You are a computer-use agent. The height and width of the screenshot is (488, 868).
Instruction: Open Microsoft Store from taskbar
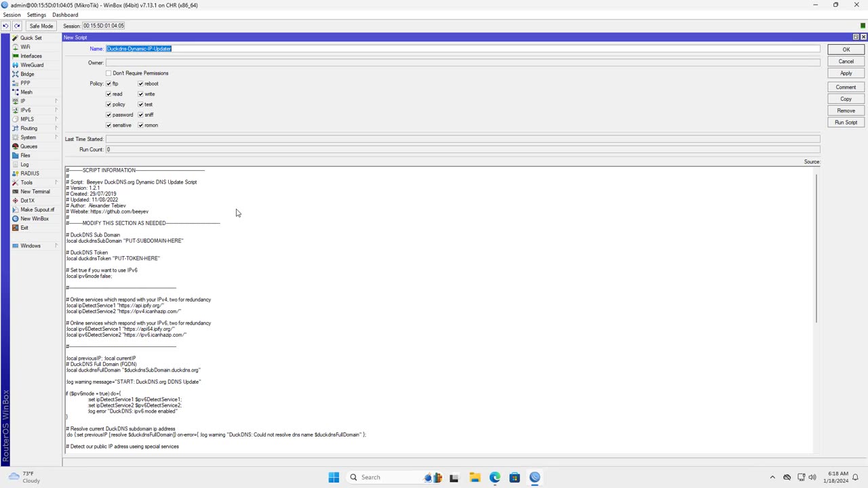click(x=515, y=477)
